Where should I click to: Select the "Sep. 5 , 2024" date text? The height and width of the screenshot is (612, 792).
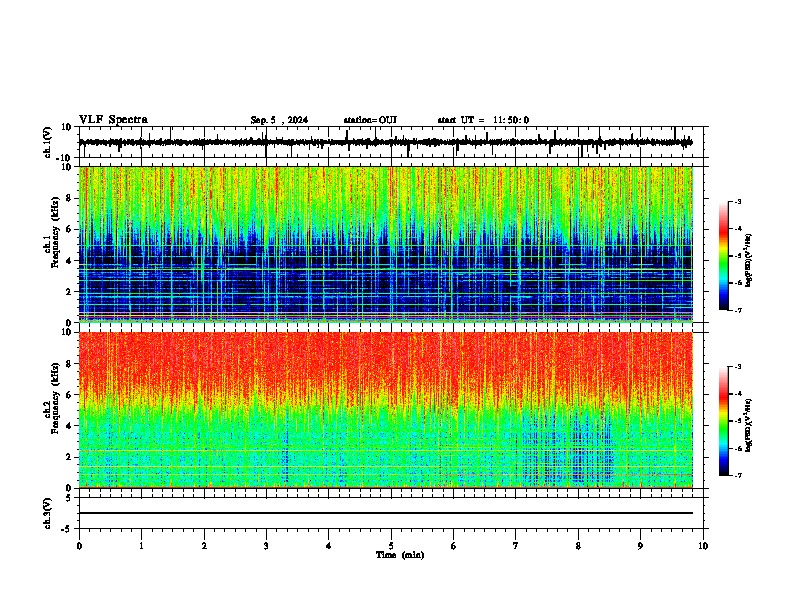click(x=279, y=120)
